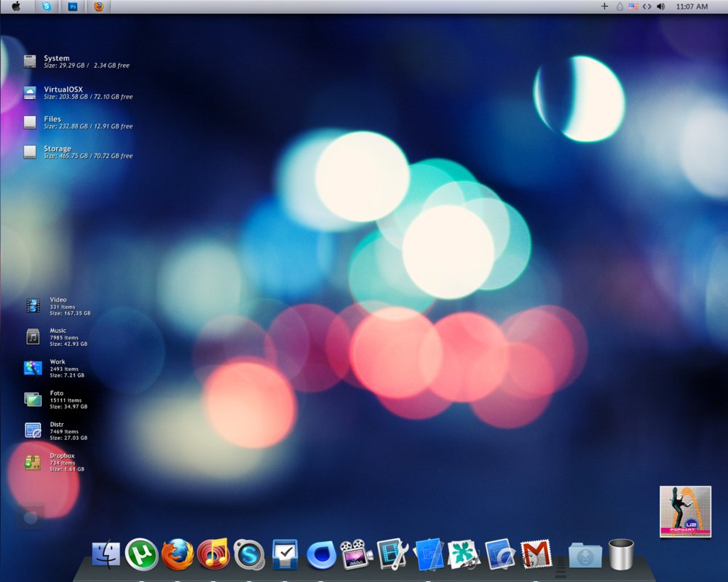Select the Dropbox folder shortcut

(55, 462)
